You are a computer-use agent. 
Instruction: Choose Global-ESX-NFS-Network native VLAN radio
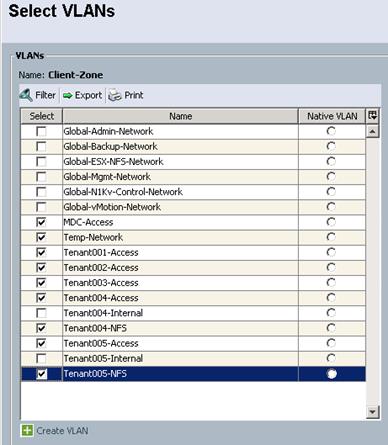[x=331, y=162]
